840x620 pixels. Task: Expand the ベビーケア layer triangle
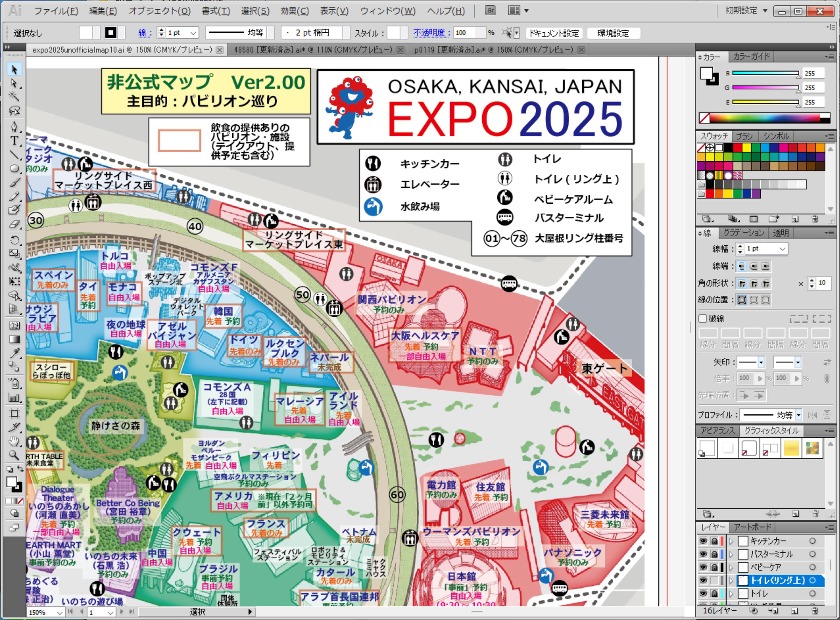(731, 567)
